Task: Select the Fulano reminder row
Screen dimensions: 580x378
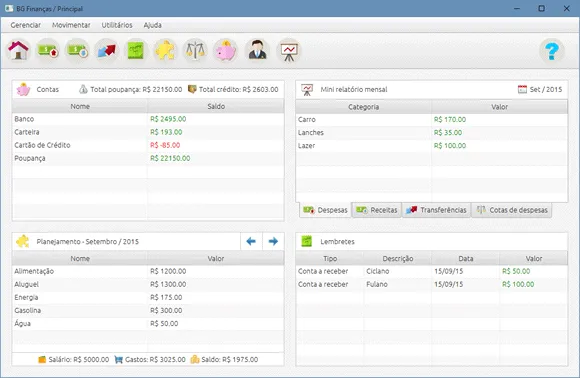Action: point(432,284)
